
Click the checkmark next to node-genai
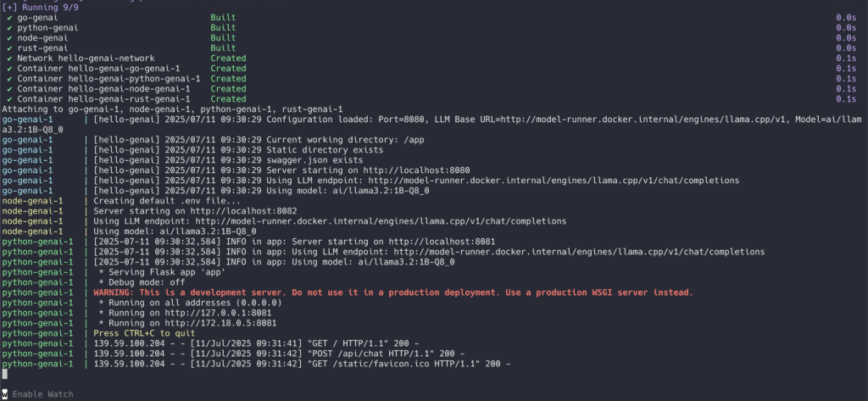click(x=9, y=38)
